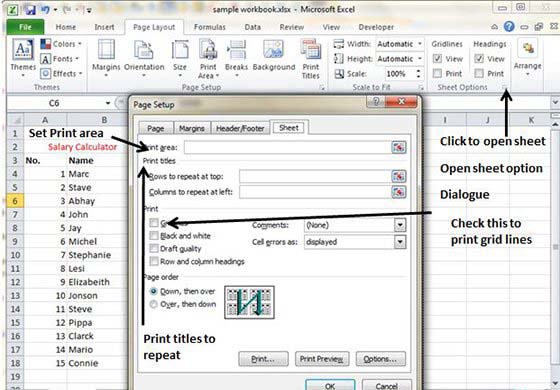
Task: Open the Breaks menu
Action: coord(236,59)
